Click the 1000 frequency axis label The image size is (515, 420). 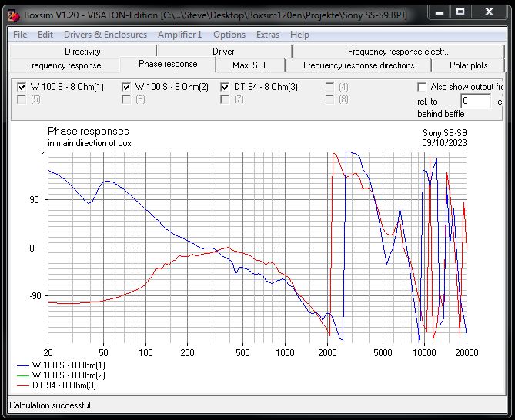285,353
